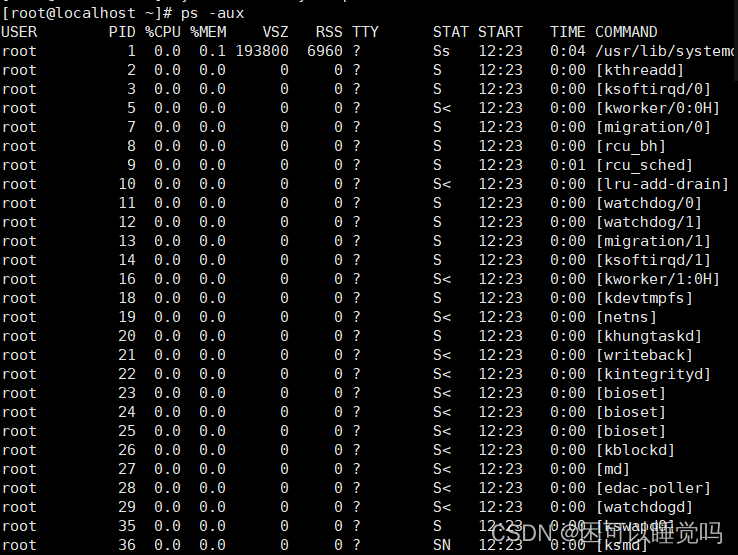Click the [writeback] process name
The width and height of the screenshot is (738, 555).
tap(644, 355)
